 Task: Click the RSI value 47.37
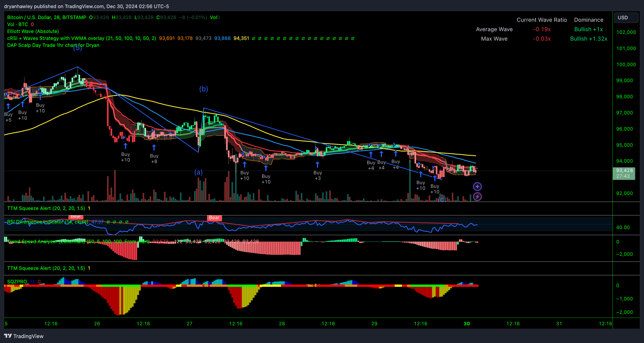click(97, 222)
